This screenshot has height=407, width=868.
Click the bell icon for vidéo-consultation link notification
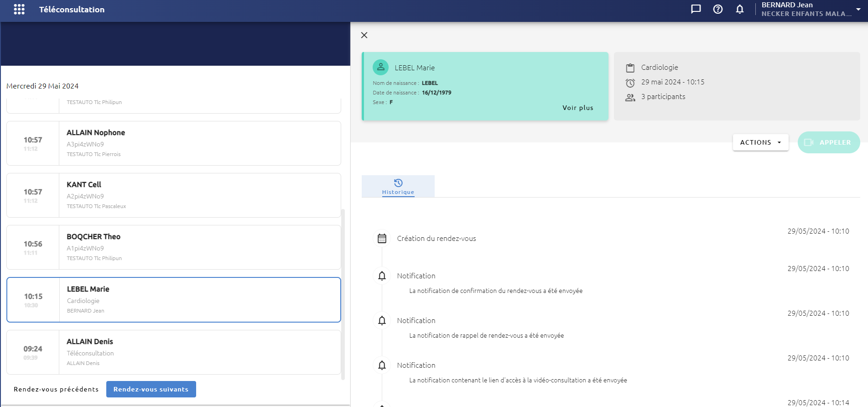tap(382, 365)
